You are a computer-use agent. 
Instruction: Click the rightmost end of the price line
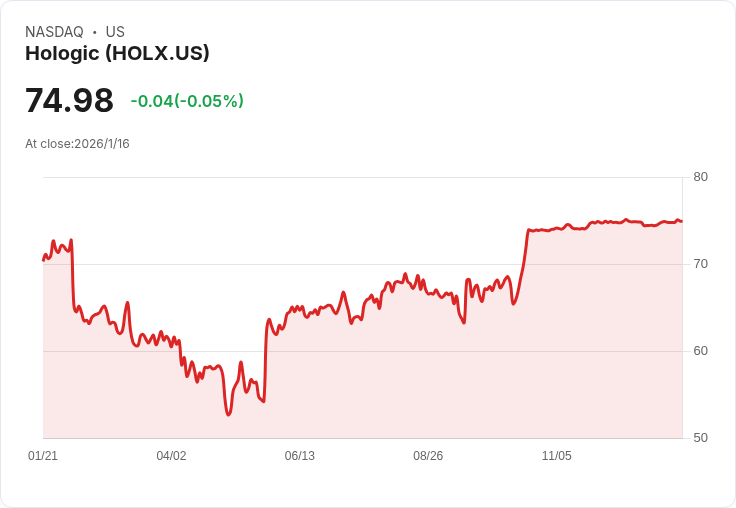(x=682, y=221)
